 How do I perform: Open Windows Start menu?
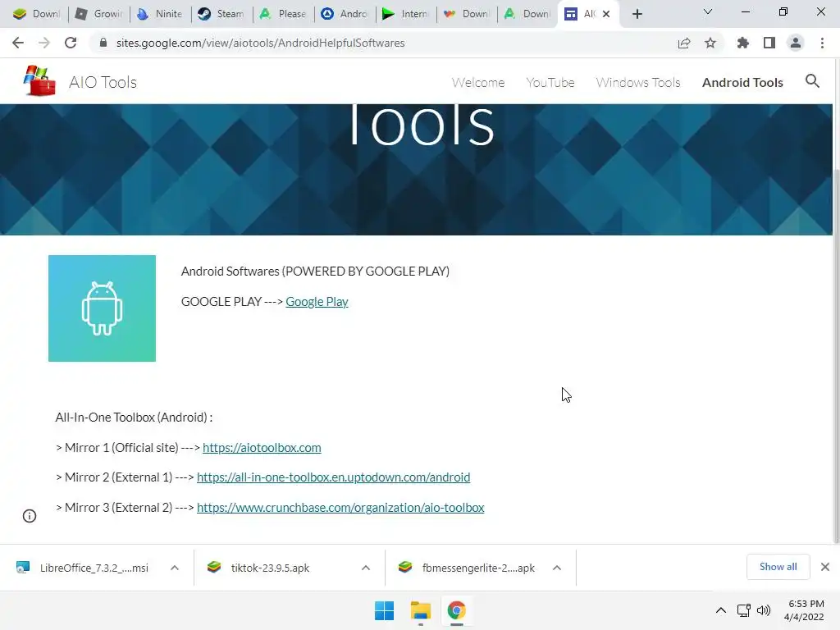click(x=384, y=610)
